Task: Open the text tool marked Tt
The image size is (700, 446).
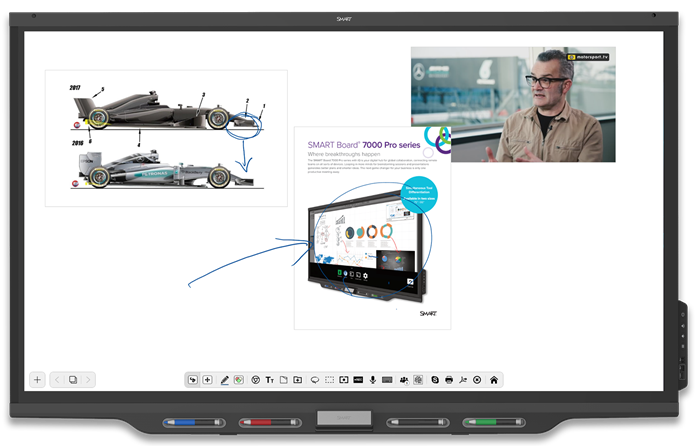Action: [x=269, y=380]
